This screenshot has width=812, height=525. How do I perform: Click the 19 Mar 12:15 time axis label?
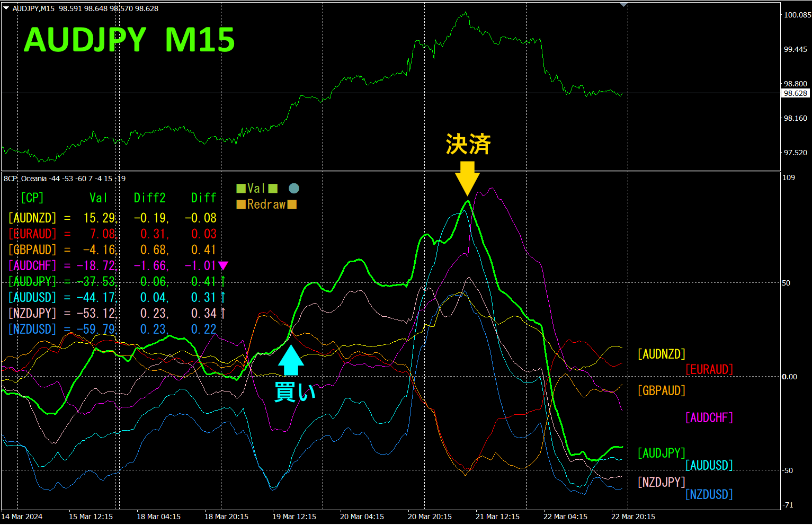294,517
